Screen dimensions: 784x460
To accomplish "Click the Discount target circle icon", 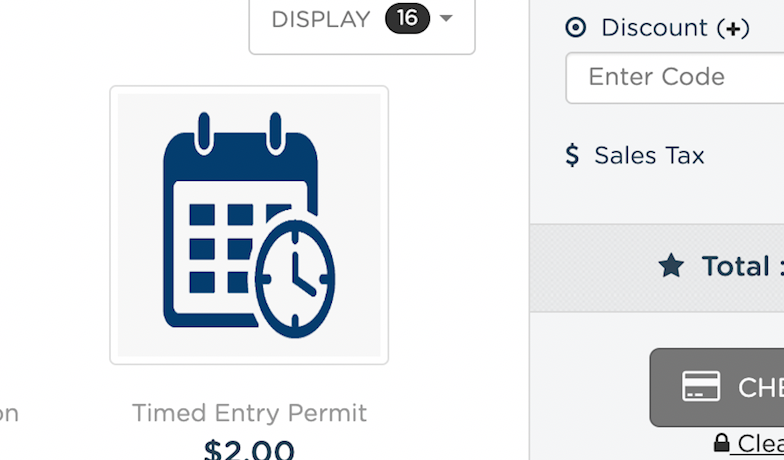I will click(576, 28).
